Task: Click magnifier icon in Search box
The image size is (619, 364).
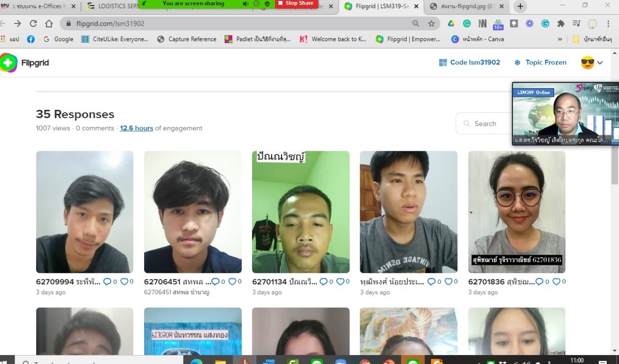Action: point(467,124)
